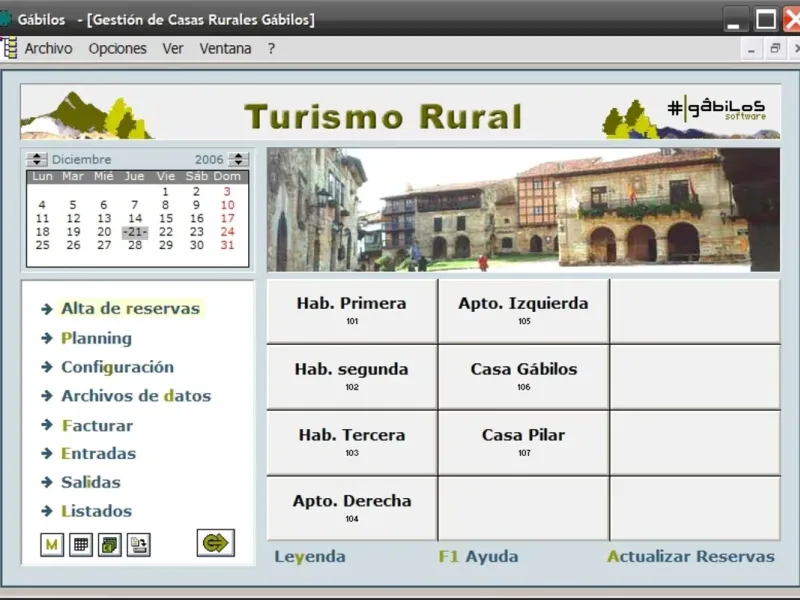The width and height of the screenshot is (800, 600).
Task: Select room Hab. Primera 101
Action: tap(352, 311)
